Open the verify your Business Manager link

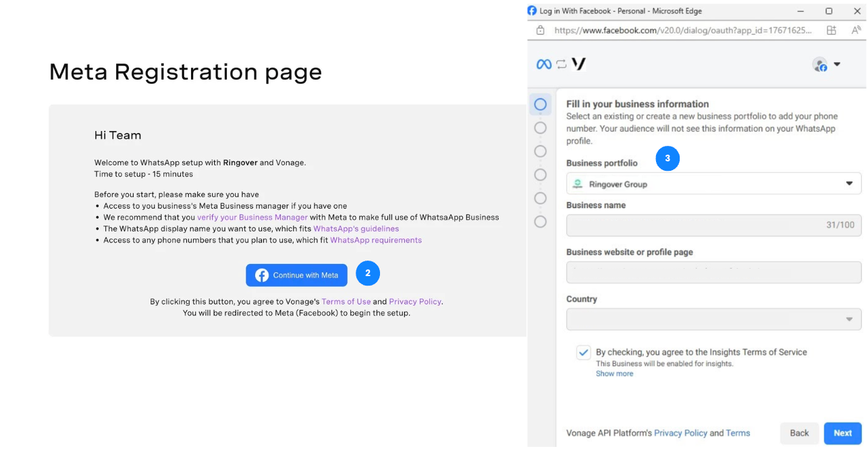(252, 217)
